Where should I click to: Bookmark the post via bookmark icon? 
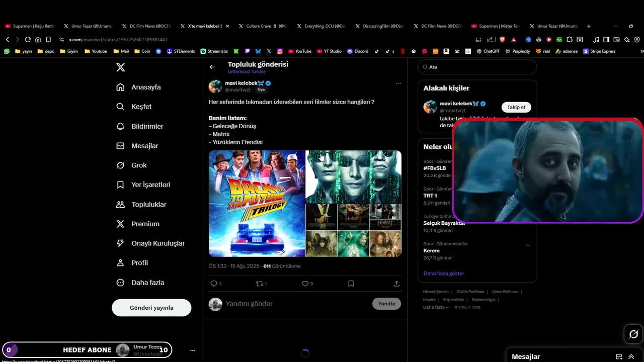[x=351, y=284]
